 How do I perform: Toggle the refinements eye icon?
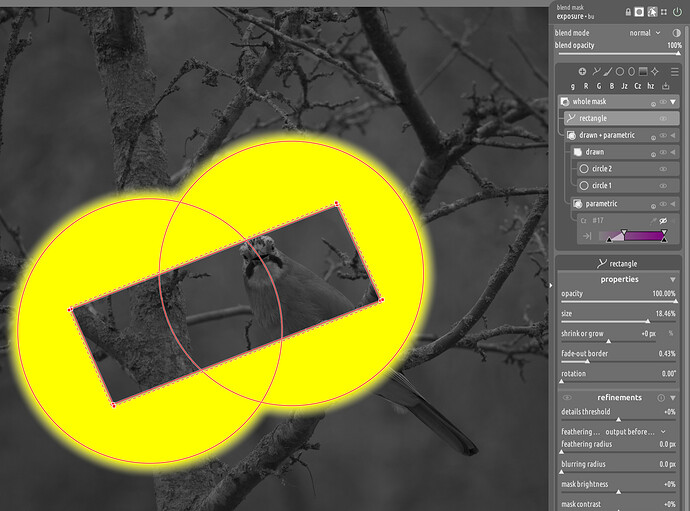point(567,397)
